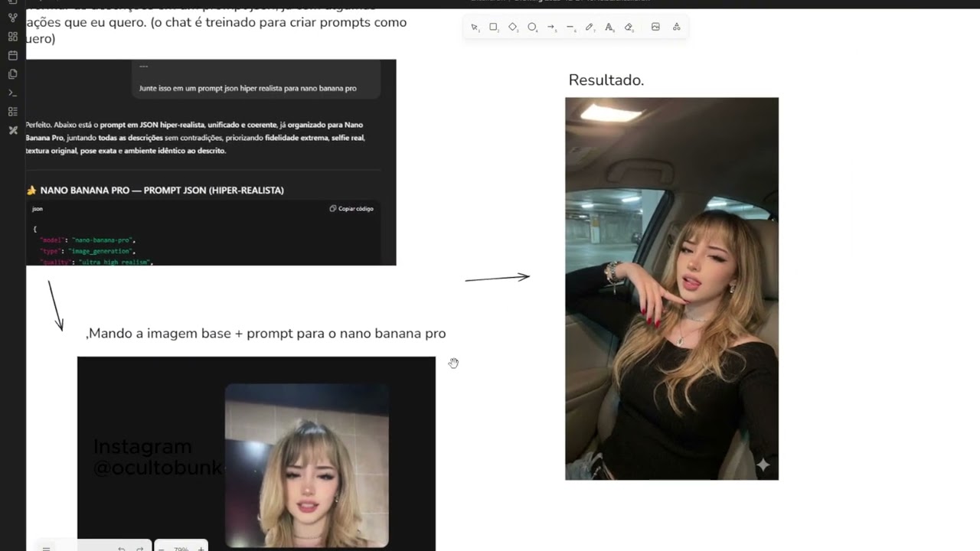The image size is (980, 551).
Task: Select the Rectangle shape tool
Action: (x=494, y=27)
